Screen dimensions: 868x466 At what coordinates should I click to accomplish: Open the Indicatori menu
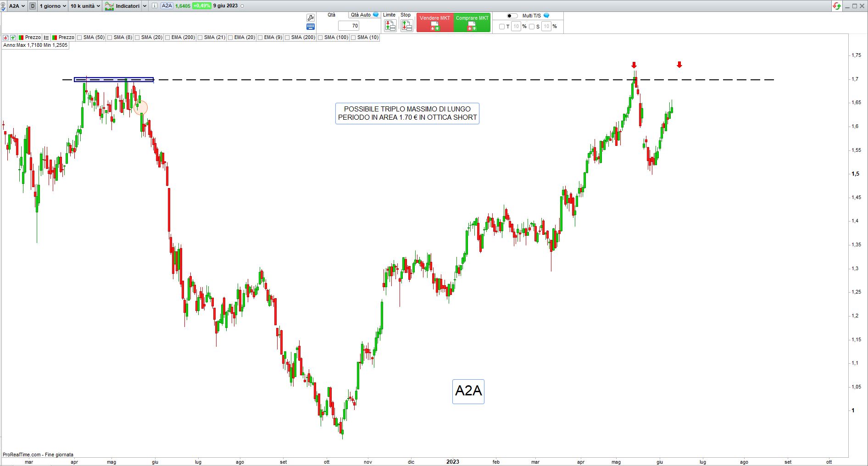[x=126, y=6]
